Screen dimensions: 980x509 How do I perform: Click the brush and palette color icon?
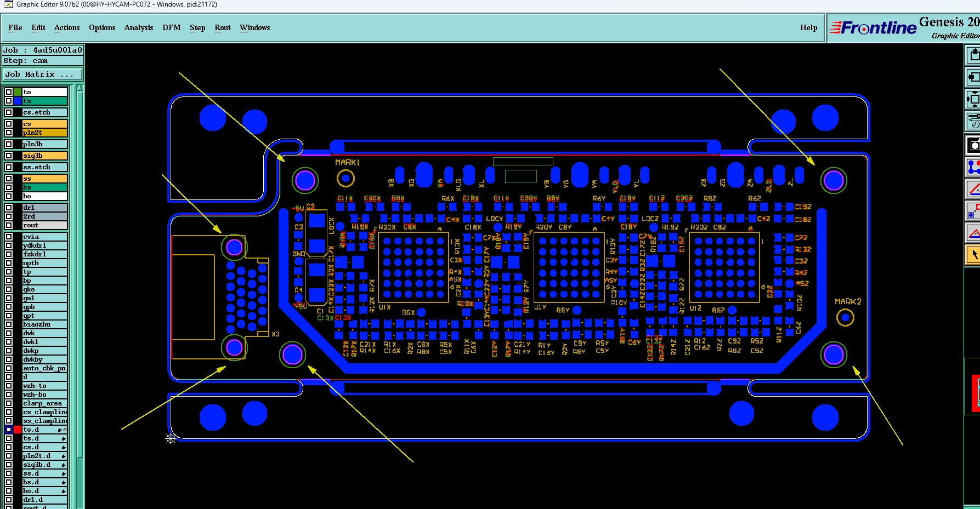coord(973,121)
